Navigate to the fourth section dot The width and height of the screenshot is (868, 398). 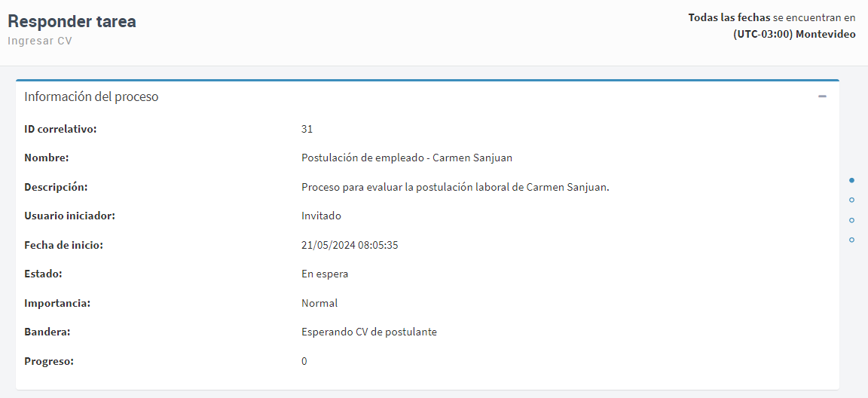(851, 240)
